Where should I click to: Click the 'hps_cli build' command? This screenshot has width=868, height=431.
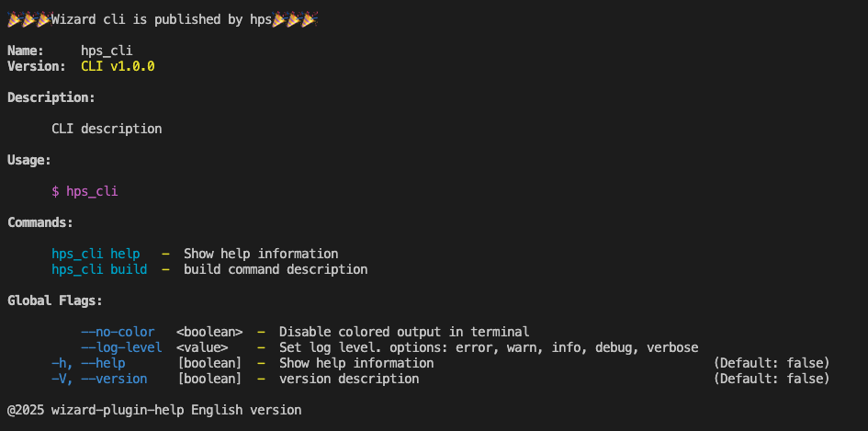point(99,270)
